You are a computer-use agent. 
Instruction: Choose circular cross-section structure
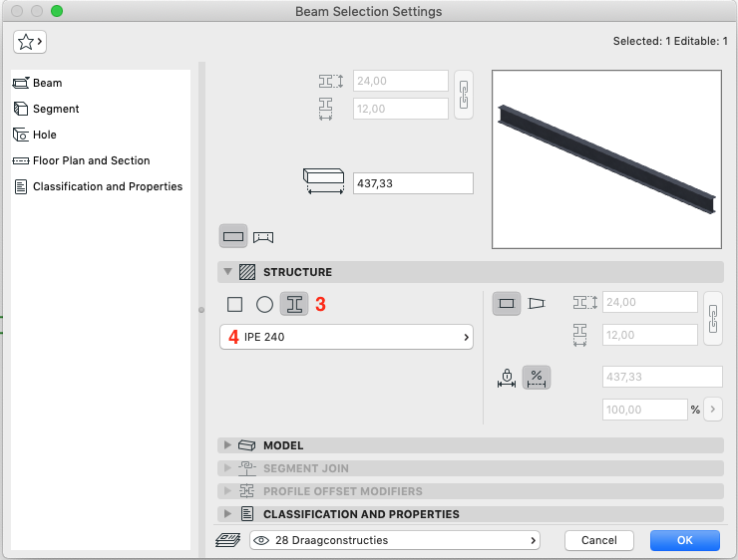coord(264,304)
